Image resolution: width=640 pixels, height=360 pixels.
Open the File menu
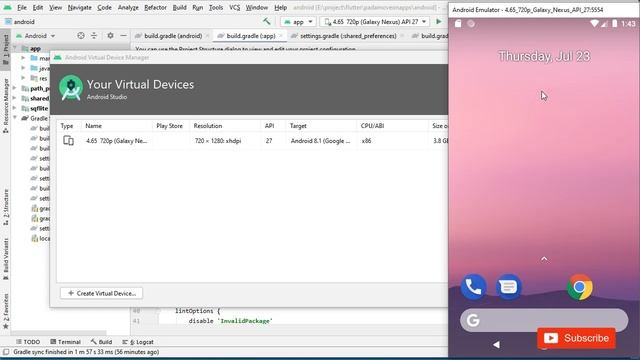click(x=22, y=7)
